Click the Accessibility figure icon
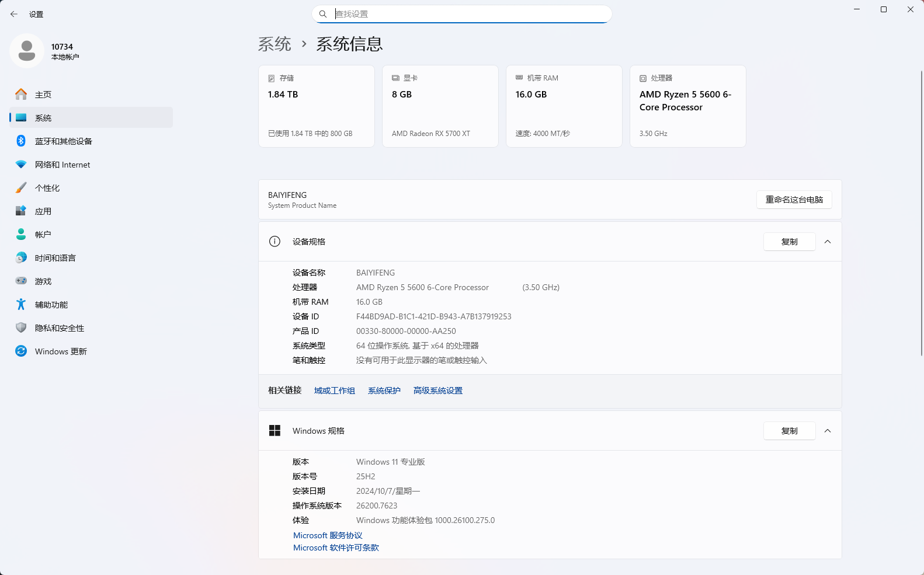The image size is (924, 575). (21, 305)
